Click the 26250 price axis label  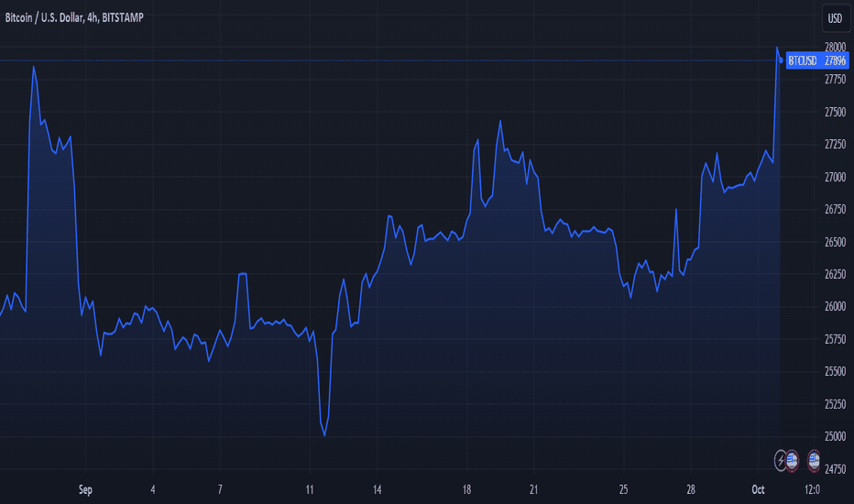coord(835,274)
